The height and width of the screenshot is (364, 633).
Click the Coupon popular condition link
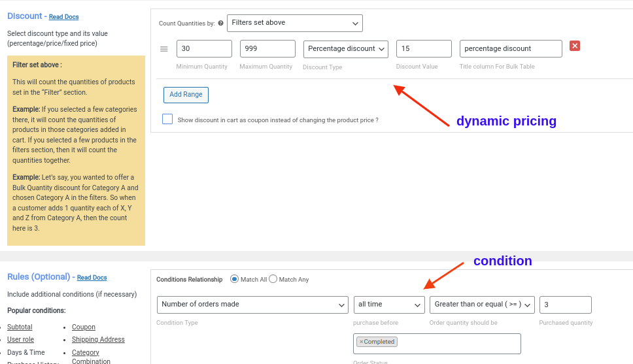click(x=84, y=327)
